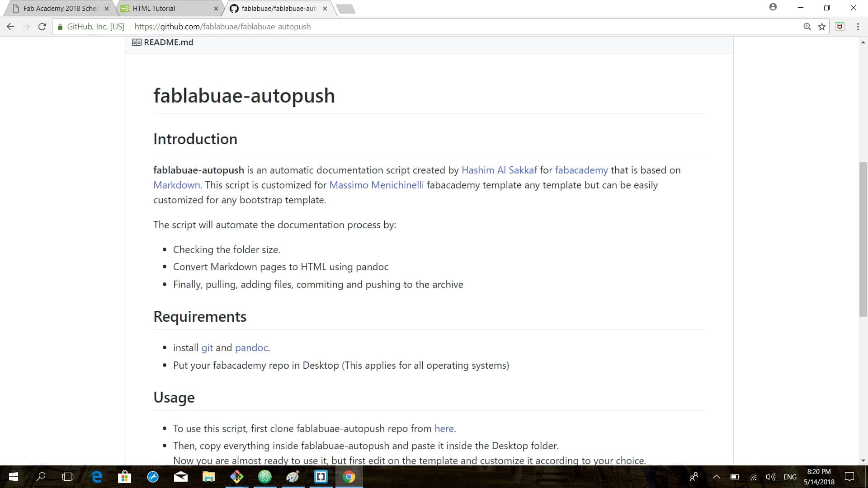Image resolution: width=868 pixels, height=488 pixels.
Task: Open the Windows Start menu
Action: pos(14,477)
